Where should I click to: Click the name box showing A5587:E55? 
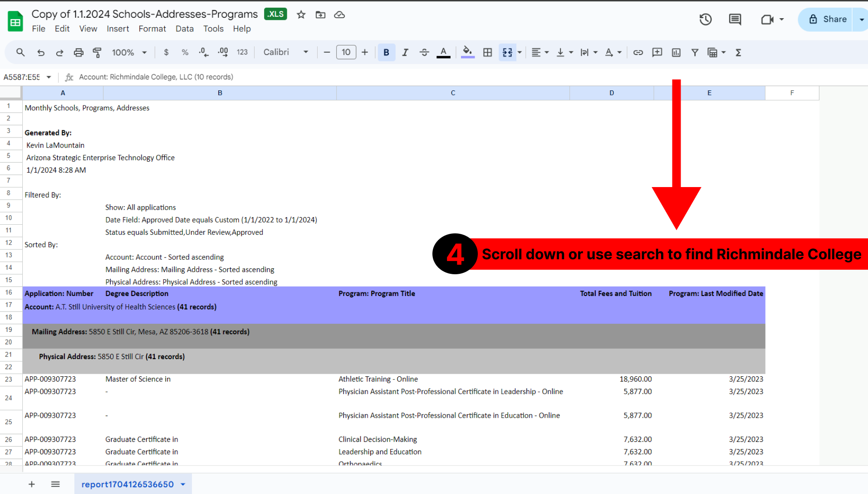tap(22, 77)
